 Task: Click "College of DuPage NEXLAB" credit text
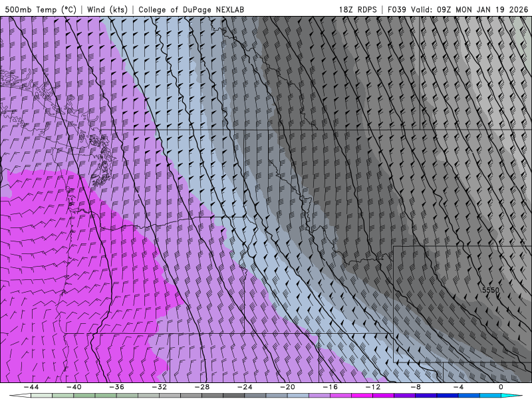(192, 9)
